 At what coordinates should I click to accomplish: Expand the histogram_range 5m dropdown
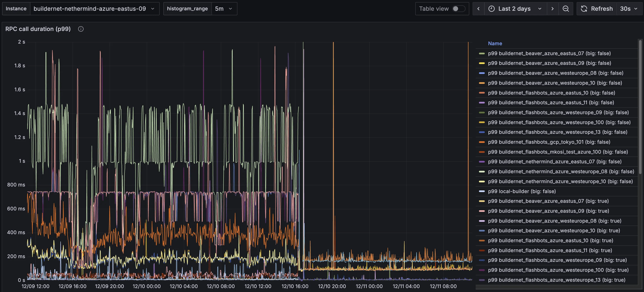(224, 8)
